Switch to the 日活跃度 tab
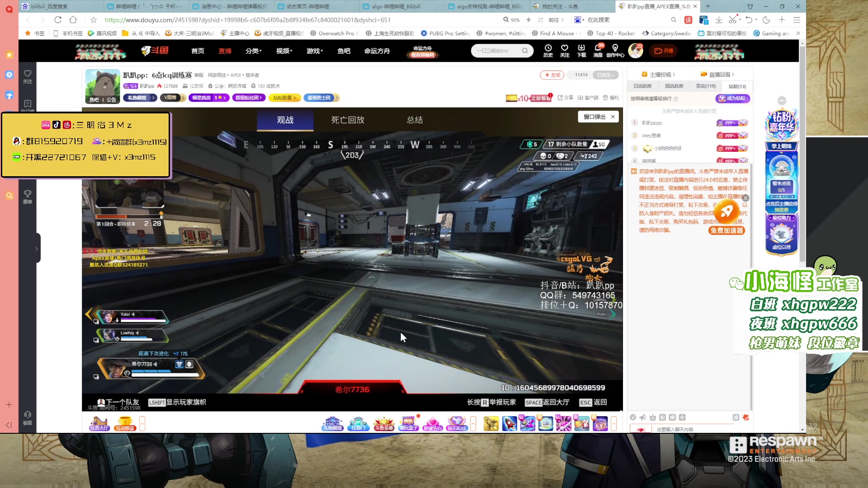This screenshot has height=488, width=868. pos(642,86)
